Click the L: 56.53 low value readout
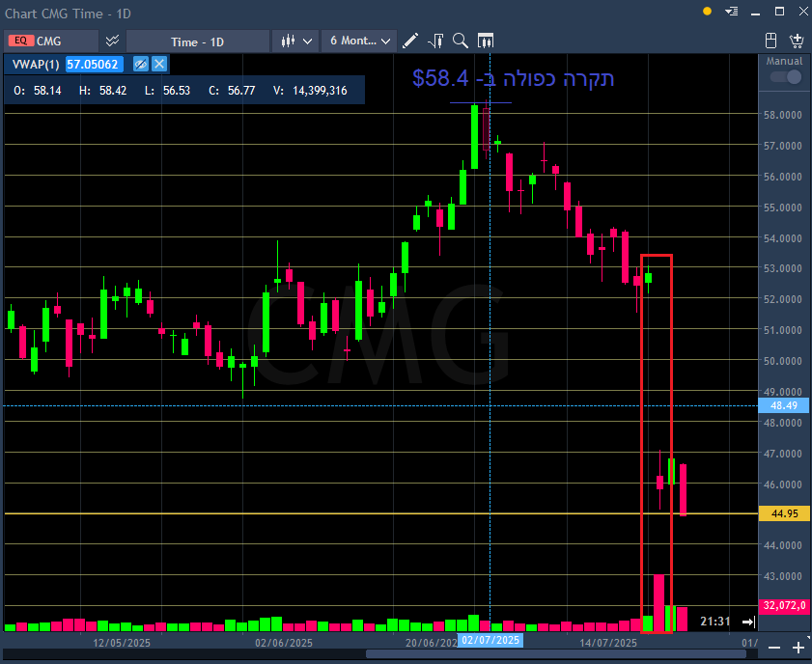Screen dimensions: 812x664 tap(167, 91)
